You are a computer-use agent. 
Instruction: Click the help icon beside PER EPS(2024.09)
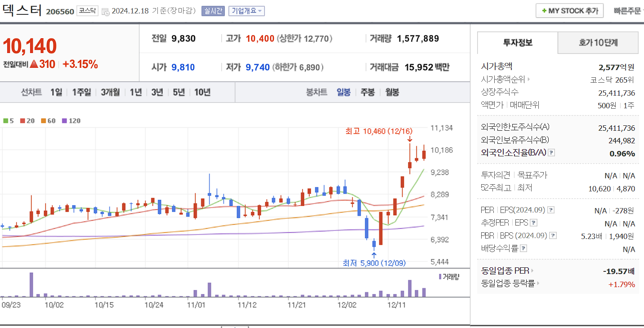click(x=550, y=210)
